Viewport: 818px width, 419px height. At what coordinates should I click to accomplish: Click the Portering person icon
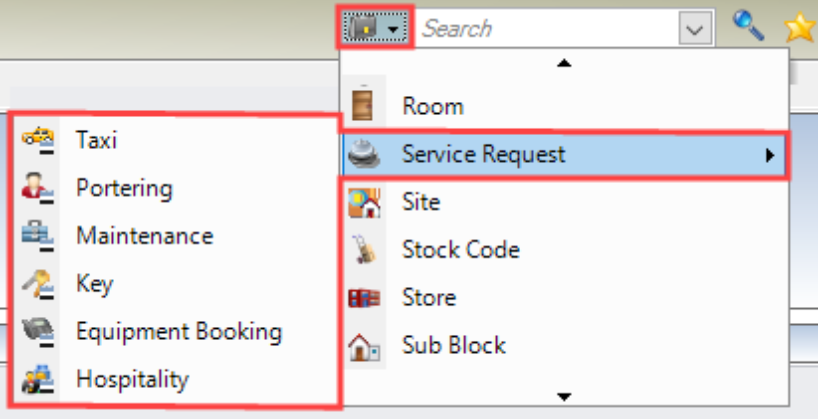(x=38, y=188)
